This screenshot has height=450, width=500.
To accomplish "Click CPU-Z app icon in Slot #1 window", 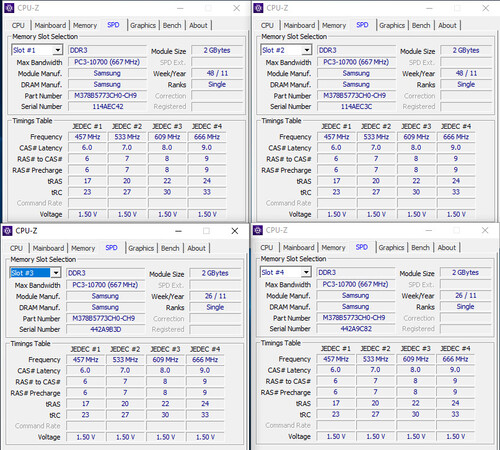I will (9, 8).
